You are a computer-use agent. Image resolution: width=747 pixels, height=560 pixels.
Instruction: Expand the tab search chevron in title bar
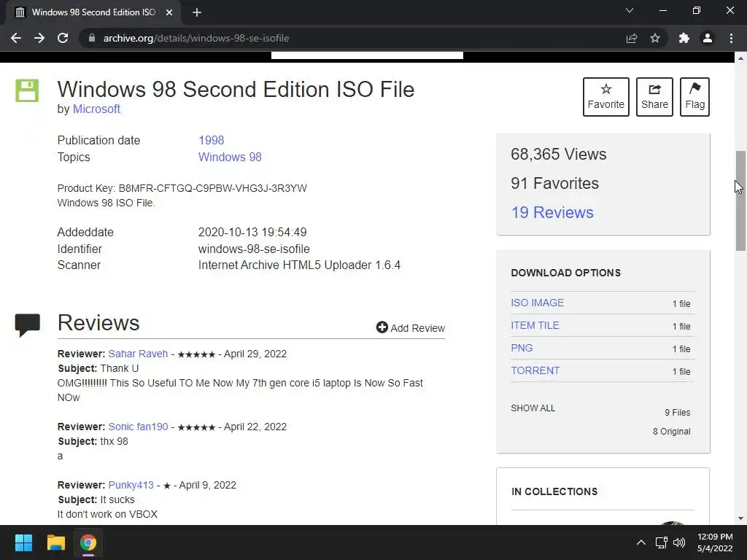[x=630, y=10]
